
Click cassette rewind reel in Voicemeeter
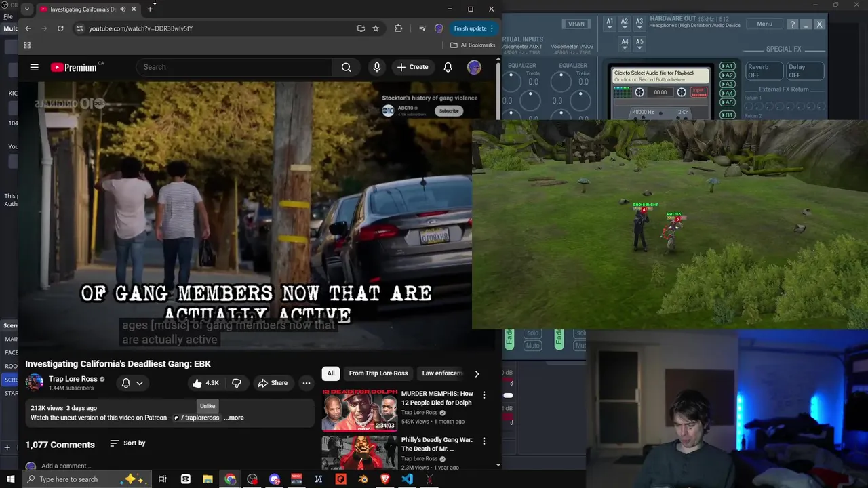639,92
